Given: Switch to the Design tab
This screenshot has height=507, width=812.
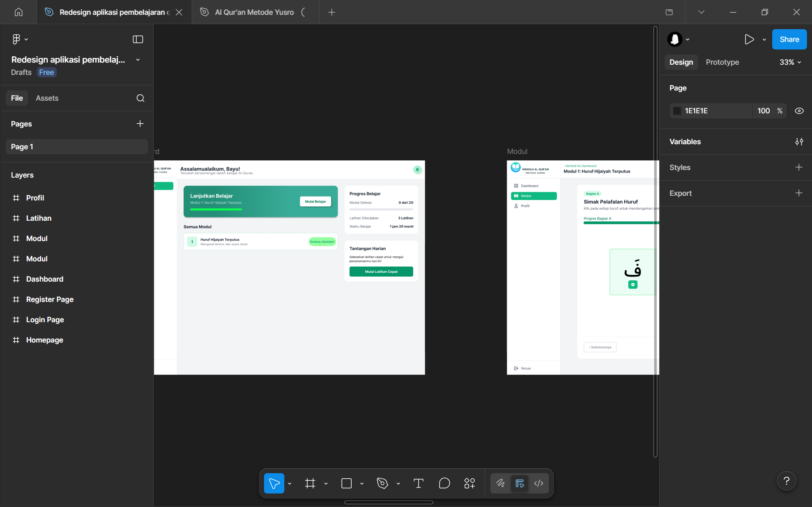Looking at the screenshot, I should click(x=681, y=62).
